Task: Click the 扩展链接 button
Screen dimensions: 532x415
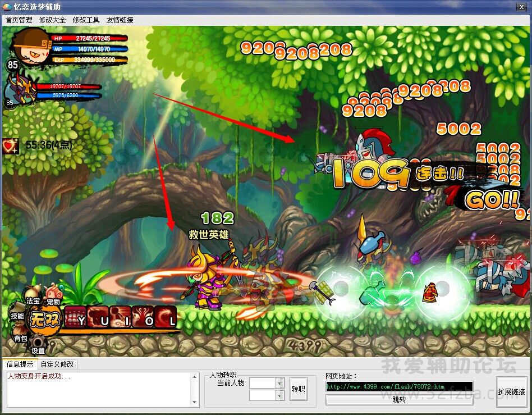Action: coord(511,391)
